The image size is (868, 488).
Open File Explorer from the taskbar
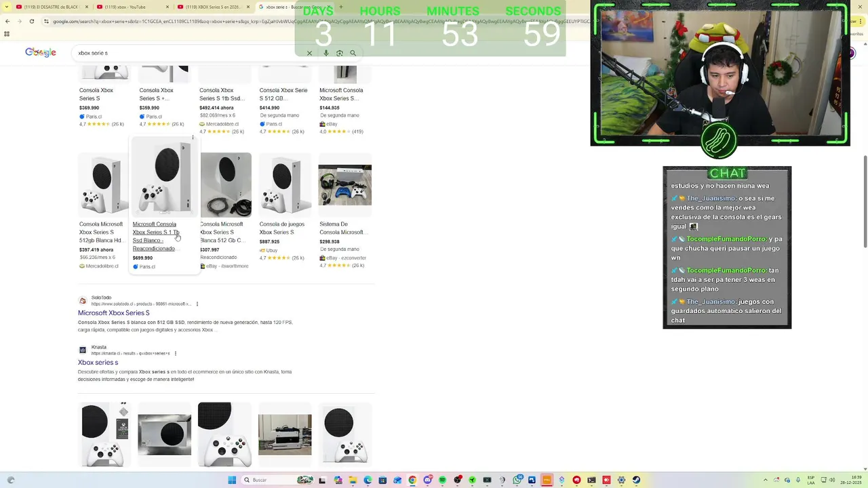point(353,480)
